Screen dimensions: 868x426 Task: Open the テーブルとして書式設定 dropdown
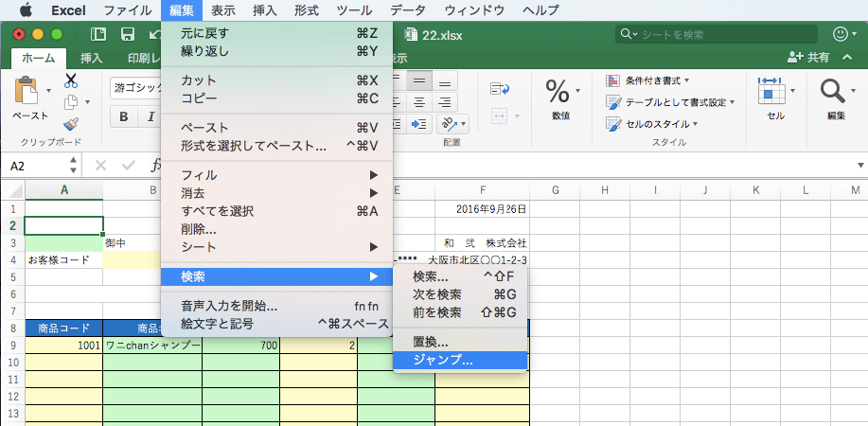(x=667, y=102)
